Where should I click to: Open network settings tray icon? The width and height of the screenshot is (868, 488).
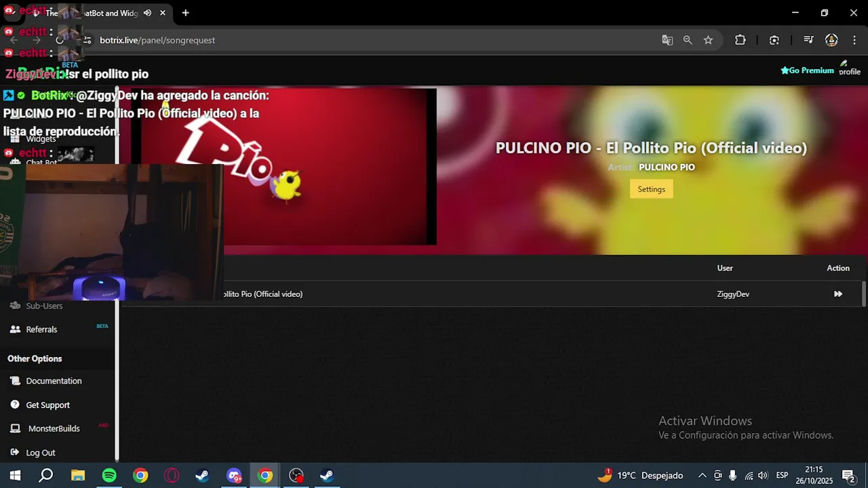(x=749, y=476)
